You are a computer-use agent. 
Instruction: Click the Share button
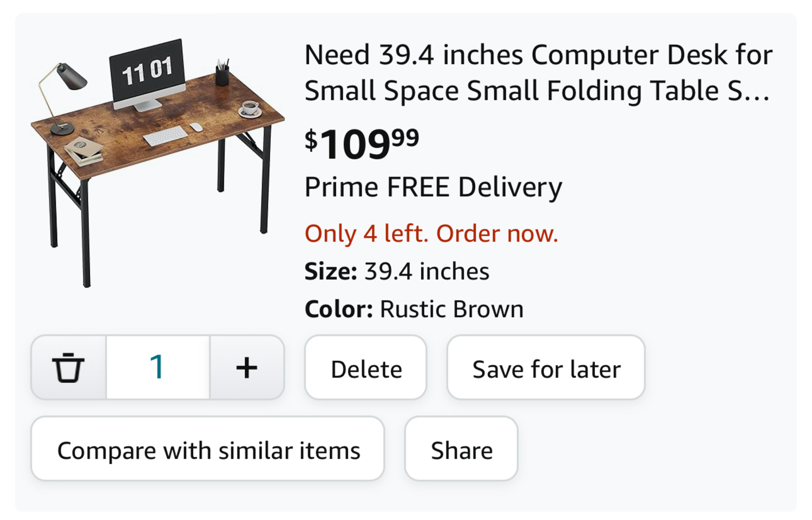(x=461, y=448)
